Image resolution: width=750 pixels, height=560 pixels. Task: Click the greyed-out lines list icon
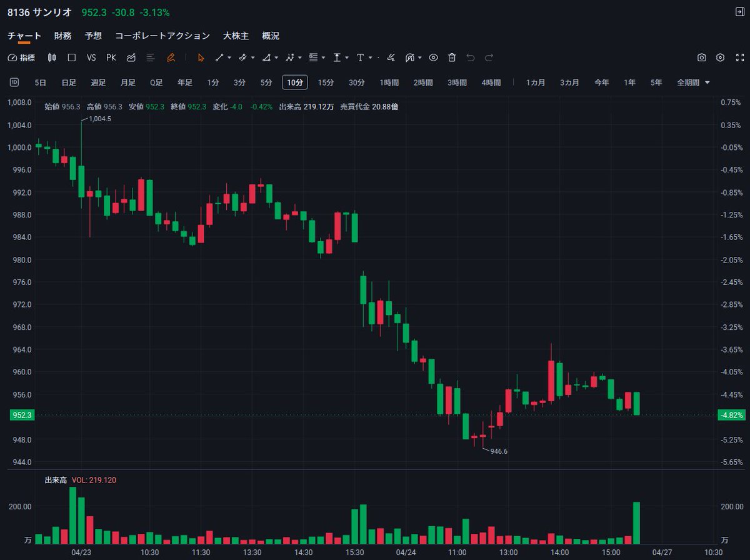pos(151,57)
